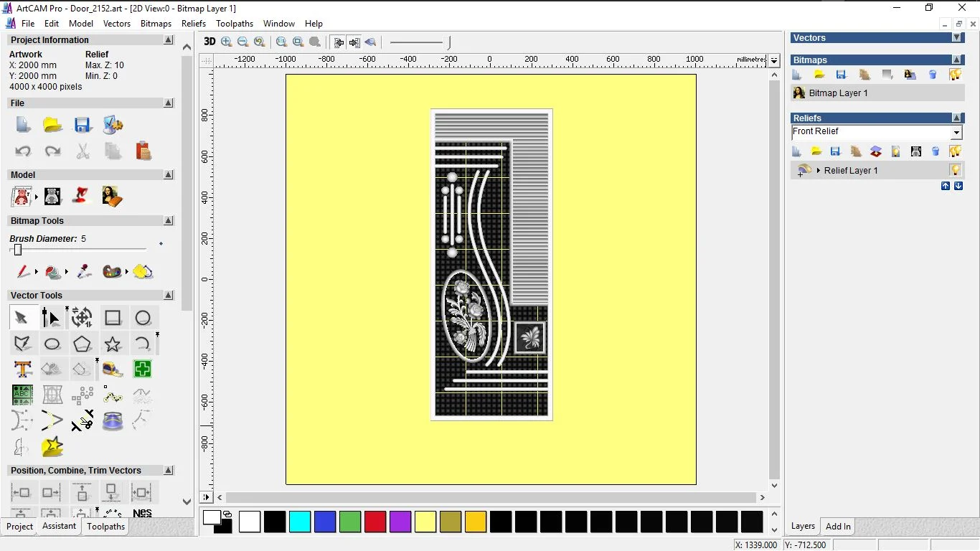
Task: Toggle all relief layers visibility
Action: (x=955, y=151)
